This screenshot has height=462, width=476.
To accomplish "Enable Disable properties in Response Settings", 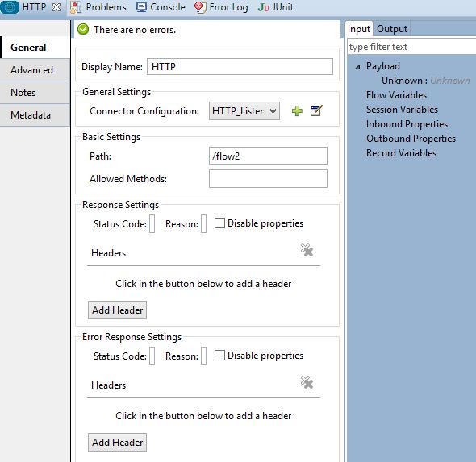I will coord(219,223).
